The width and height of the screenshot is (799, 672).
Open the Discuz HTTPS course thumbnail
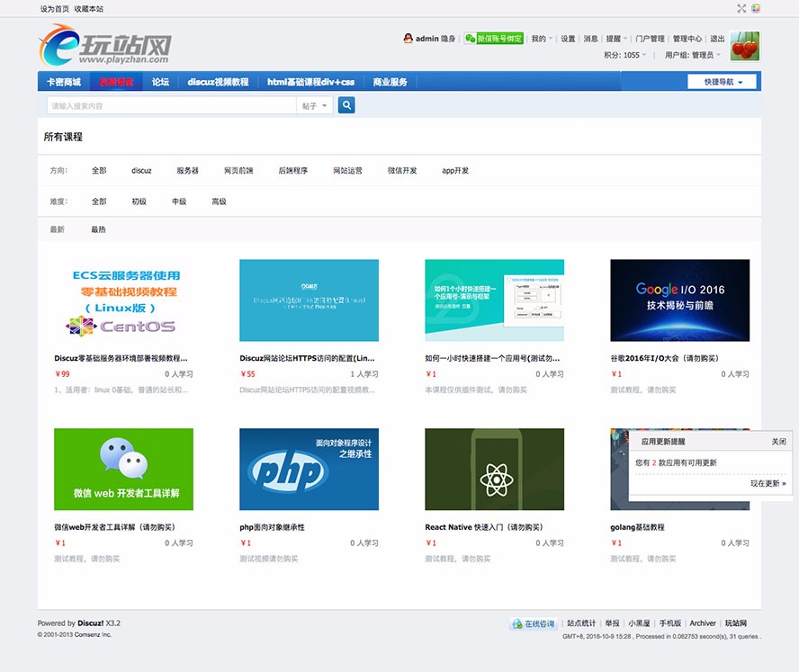pos(310,300)
